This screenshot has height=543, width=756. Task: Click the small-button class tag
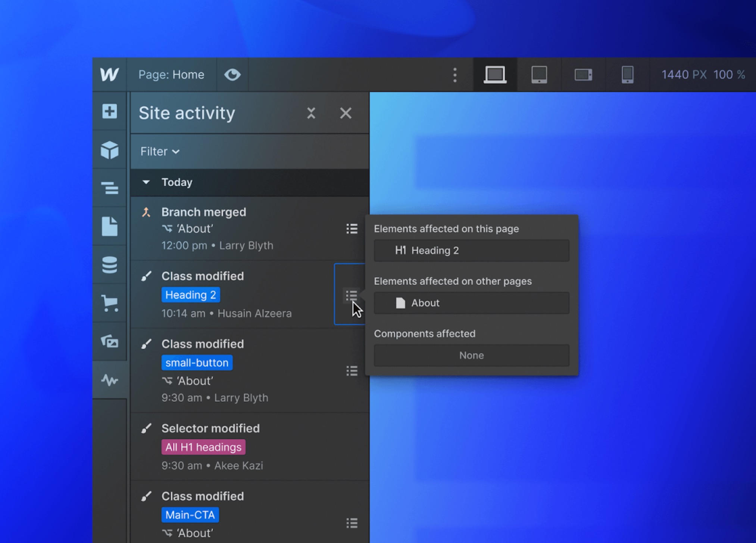point(197,363)
